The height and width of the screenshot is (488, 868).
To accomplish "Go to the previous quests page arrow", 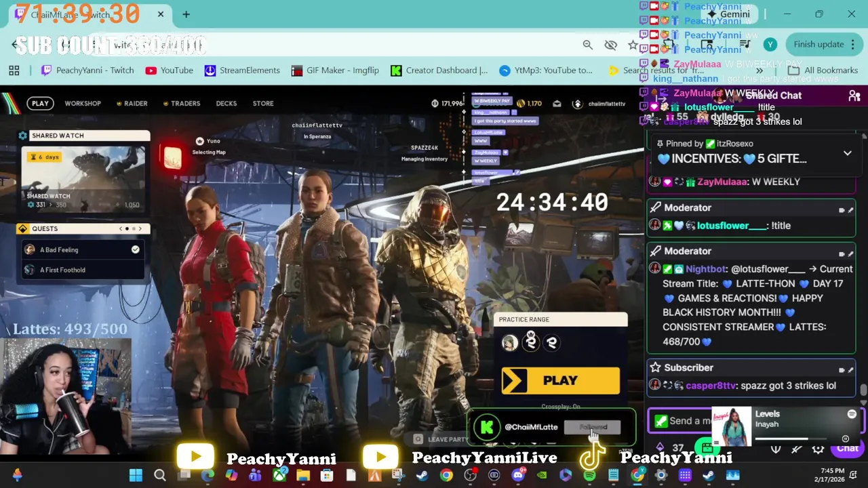I will (x=121, y=228).
